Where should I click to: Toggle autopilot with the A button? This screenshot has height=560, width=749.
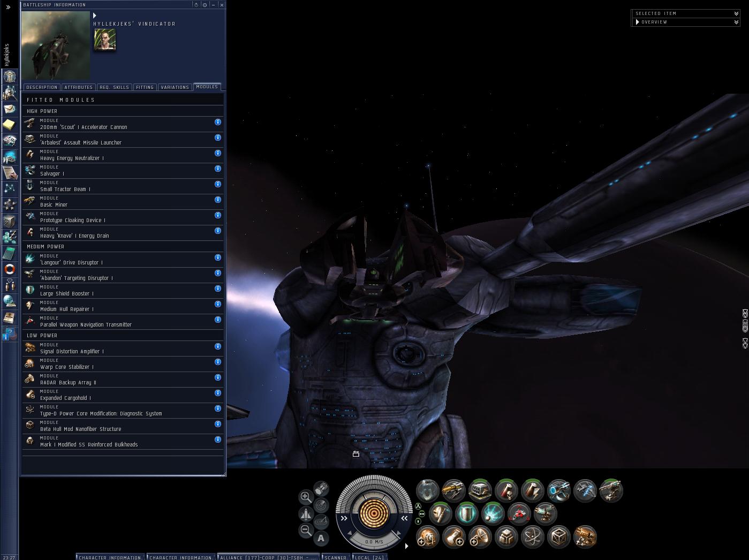coord(321,539)
